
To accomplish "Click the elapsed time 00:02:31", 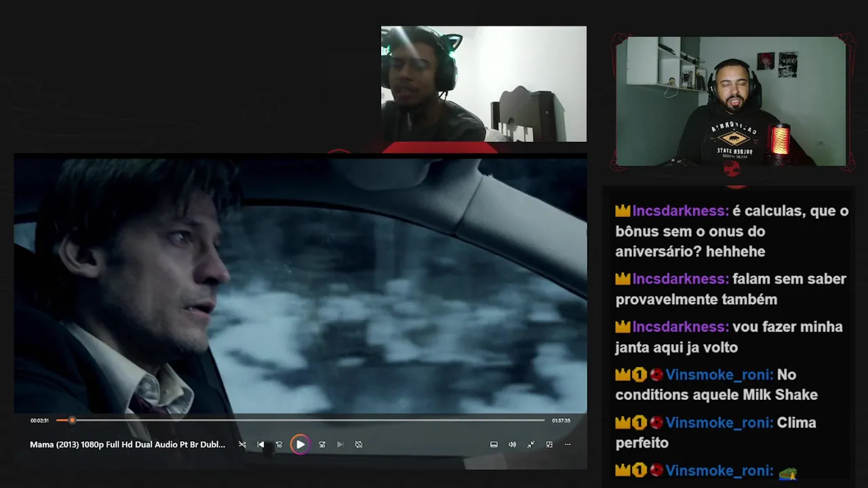I will 39,420.
